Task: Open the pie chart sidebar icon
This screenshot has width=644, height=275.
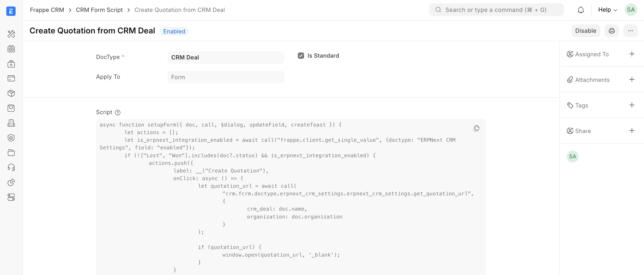Action: [11, 182]
